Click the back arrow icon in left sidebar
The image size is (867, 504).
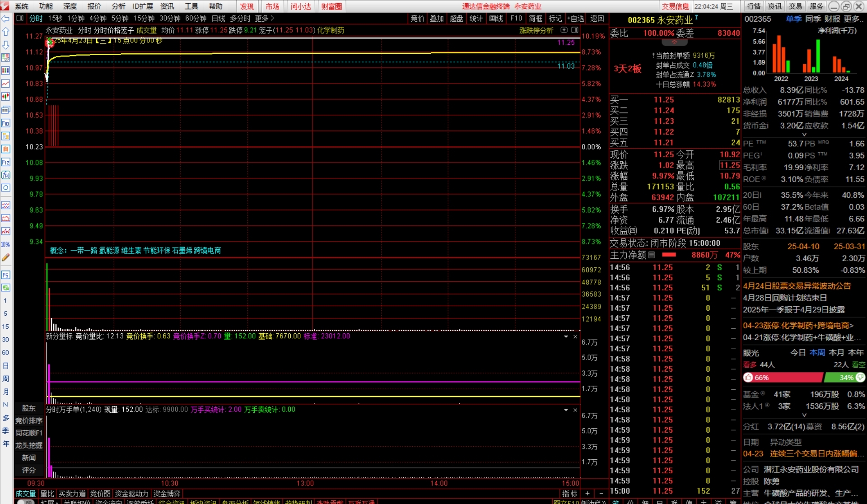point(5,19)
